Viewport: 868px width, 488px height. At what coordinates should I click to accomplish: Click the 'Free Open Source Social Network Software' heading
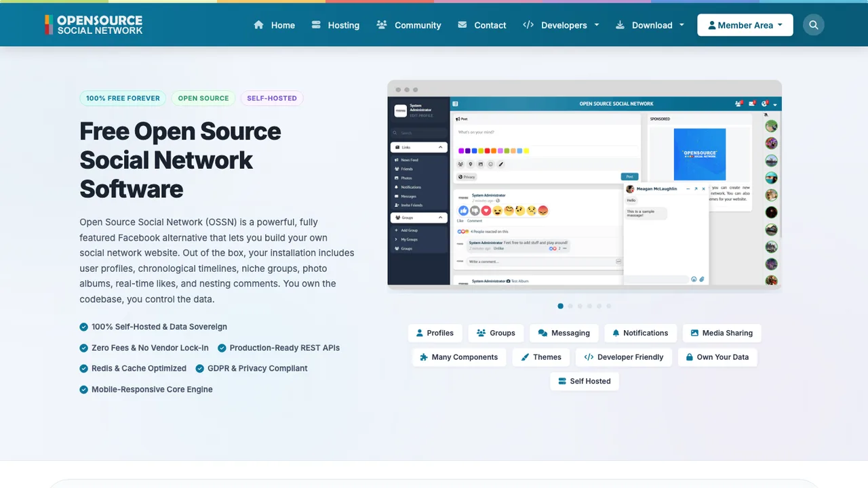[x=180, y=160]
